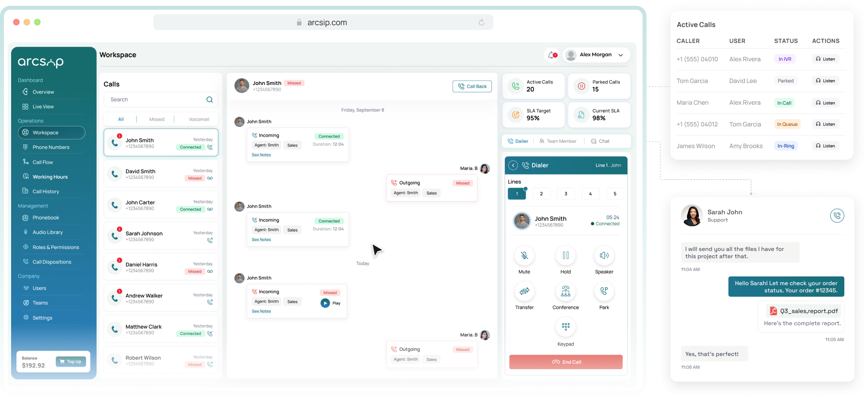Select line 5 in the dialer

pos(615,193)
